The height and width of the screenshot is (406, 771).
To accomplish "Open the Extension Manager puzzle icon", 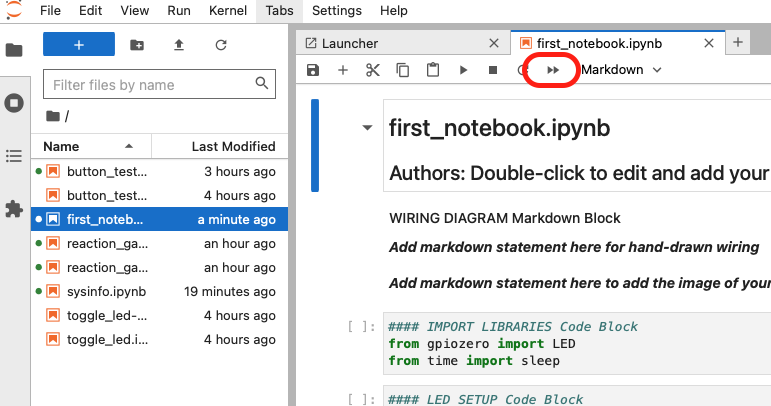I will click(14, 209).
